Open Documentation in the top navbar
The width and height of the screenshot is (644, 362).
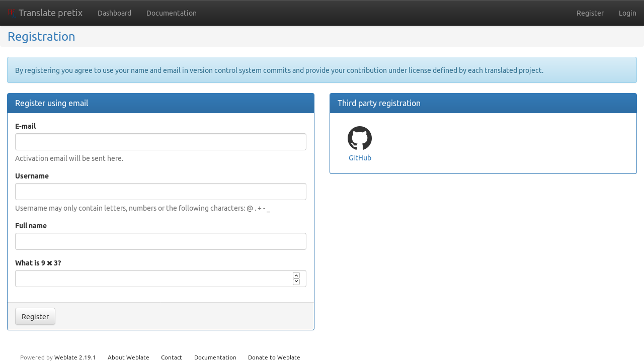(172, 13)
